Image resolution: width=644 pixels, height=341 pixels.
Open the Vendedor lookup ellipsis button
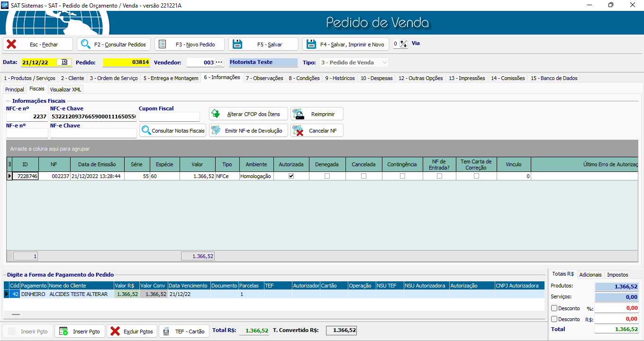pyautogui.click(x=218, y=63)
